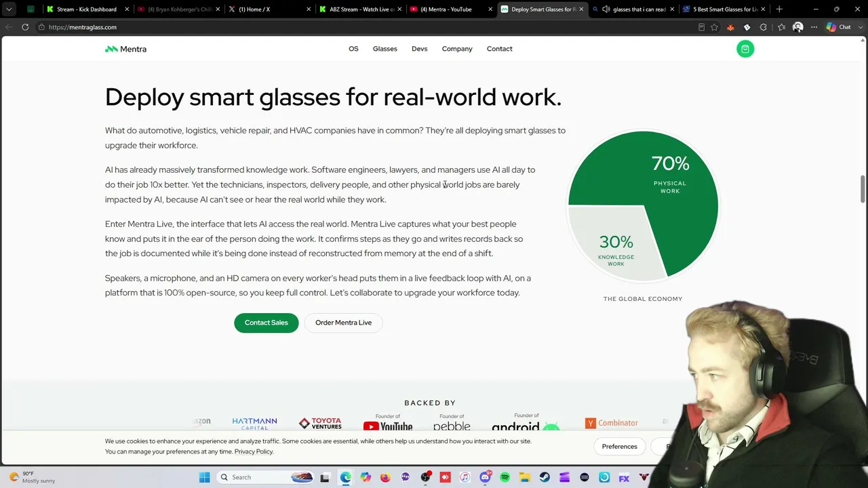868x488 pixels.
Task: Open the browser profile avatar
Action: [x=798, y=27]
